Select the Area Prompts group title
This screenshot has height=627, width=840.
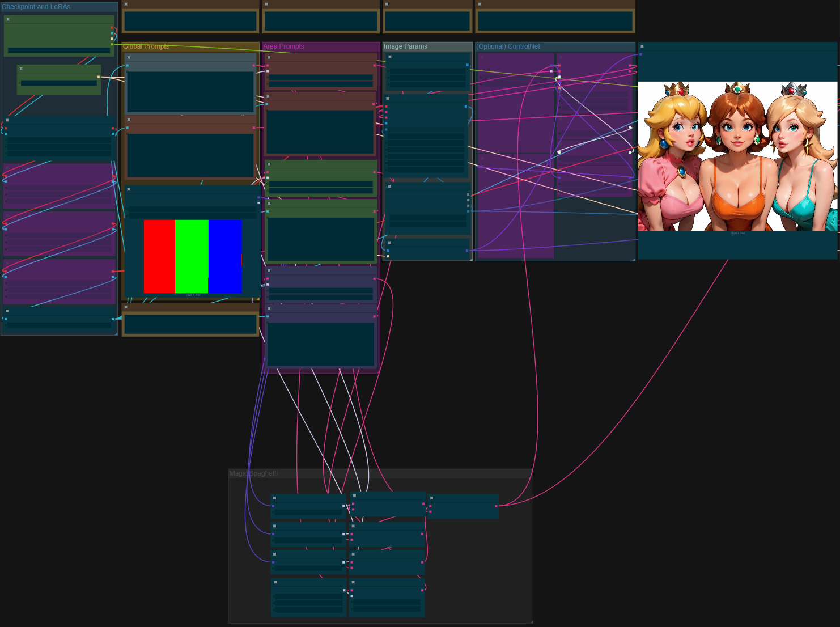283,46
